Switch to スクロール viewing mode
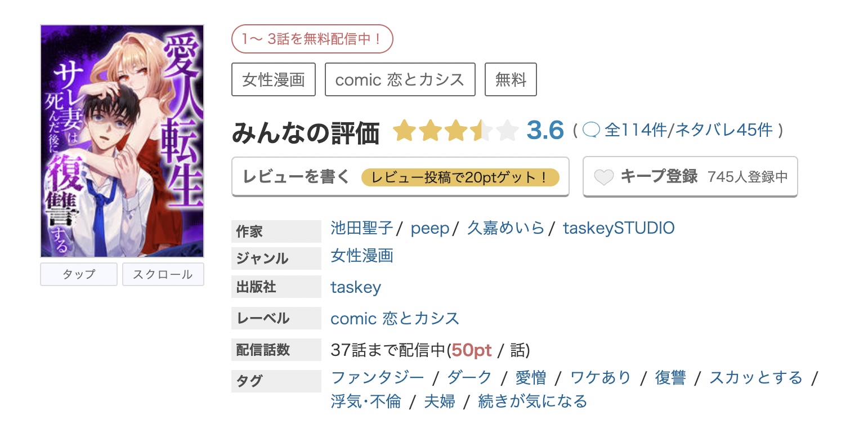Viewport: 868px width, 428px height. point(163,274)
